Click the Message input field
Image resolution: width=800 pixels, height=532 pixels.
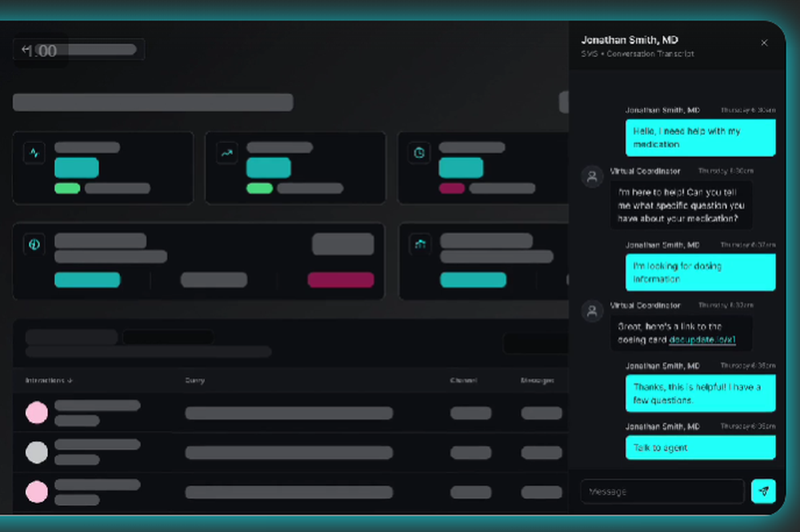pyautogui.click(x=662, y=491)
